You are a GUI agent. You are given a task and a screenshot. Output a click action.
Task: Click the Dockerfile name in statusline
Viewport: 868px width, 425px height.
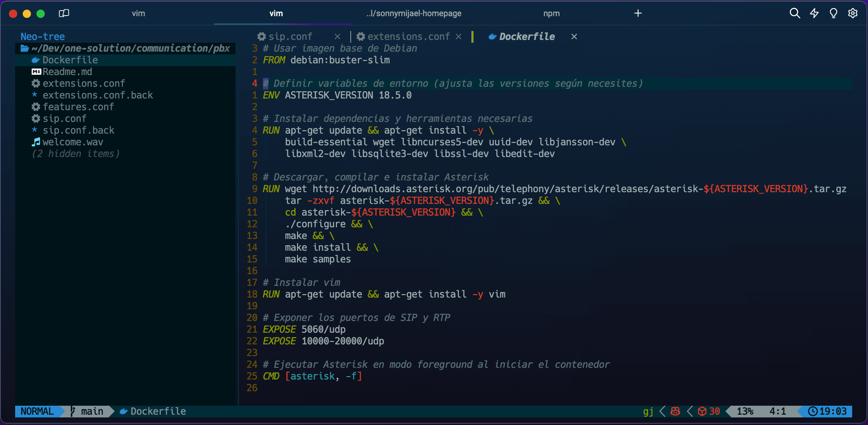click(x=158, y=411)
